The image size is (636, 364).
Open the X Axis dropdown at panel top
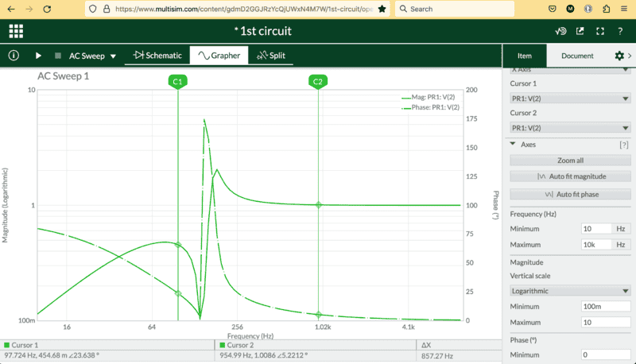570,70
